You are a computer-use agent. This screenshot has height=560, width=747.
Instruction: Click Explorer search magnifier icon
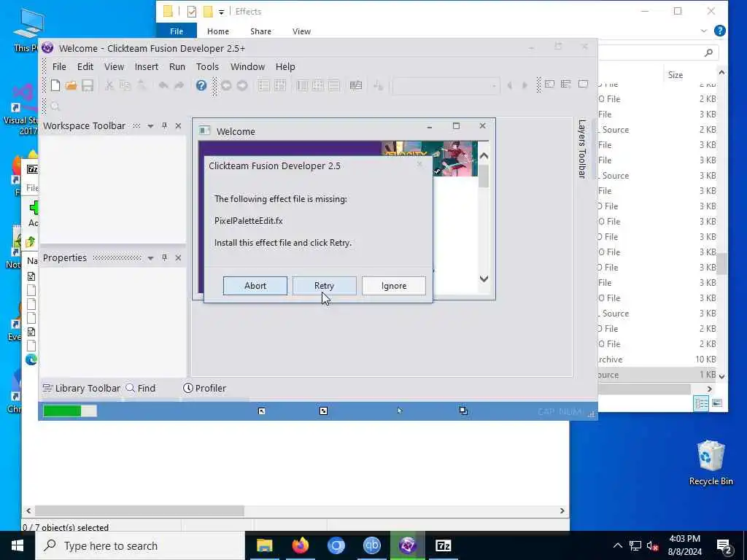pyautogui.click(x=708, y=52)
